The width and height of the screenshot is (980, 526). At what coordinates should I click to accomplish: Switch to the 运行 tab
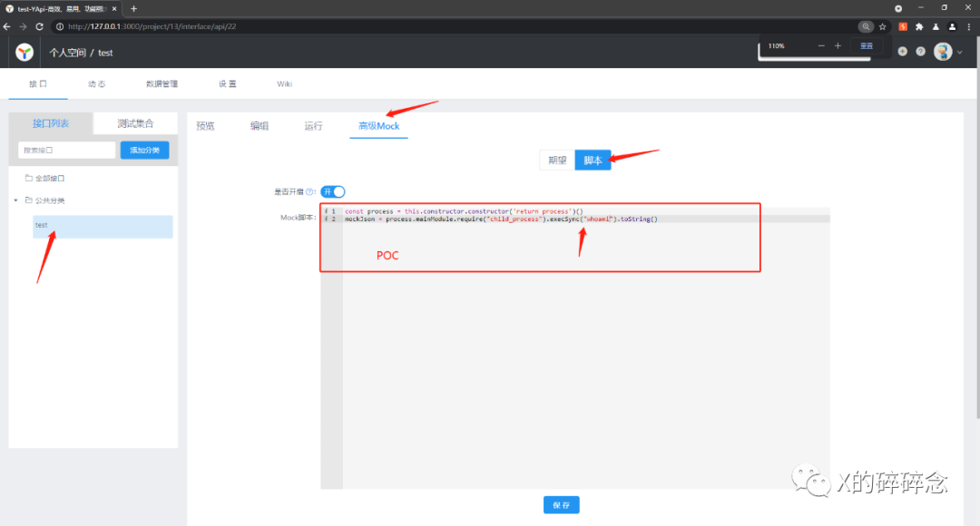point(313,126)
